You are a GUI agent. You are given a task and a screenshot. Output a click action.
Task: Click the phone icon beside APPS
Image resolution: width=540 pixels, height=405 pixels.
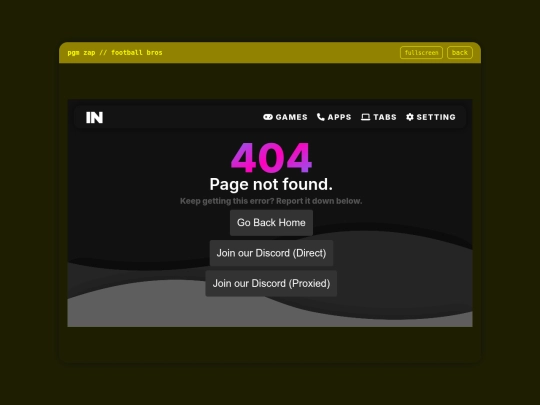(x=321, y=117)
